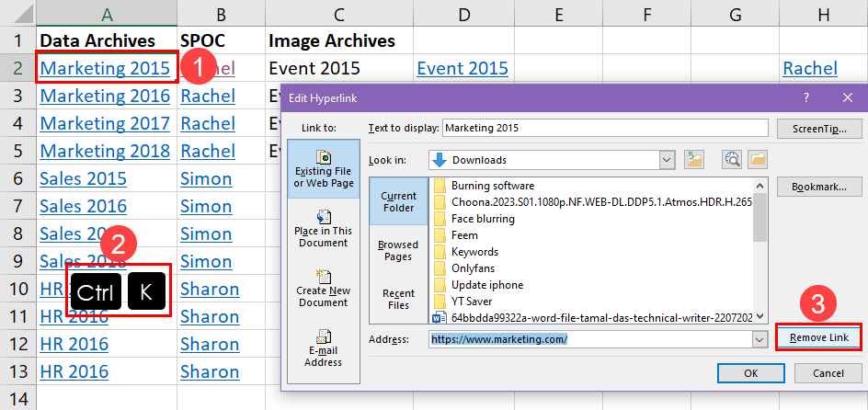Select Place in This Document option
The width and height of the screenshot is (868, 410).
[324, 229]
